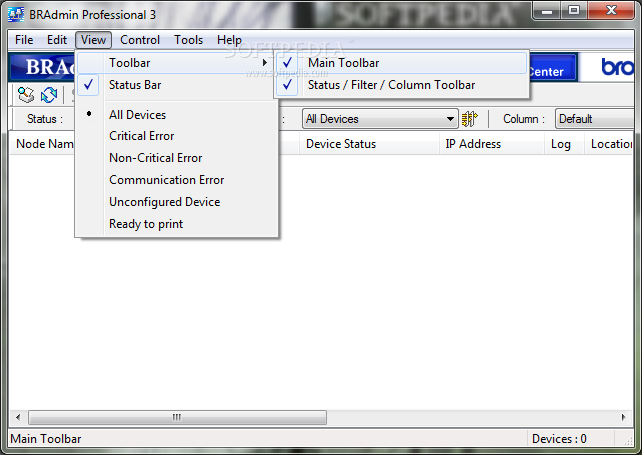
Task: Toggle the Main Toolbar checkmark option
Action: pyautogui.click(x=402, y=63)
